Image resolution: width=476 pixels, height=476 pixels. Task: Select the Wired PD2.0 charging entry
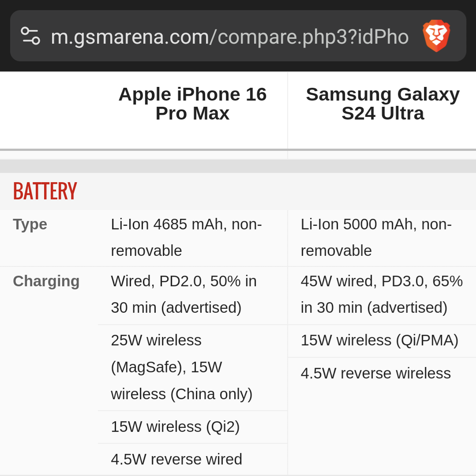(184, 294)
